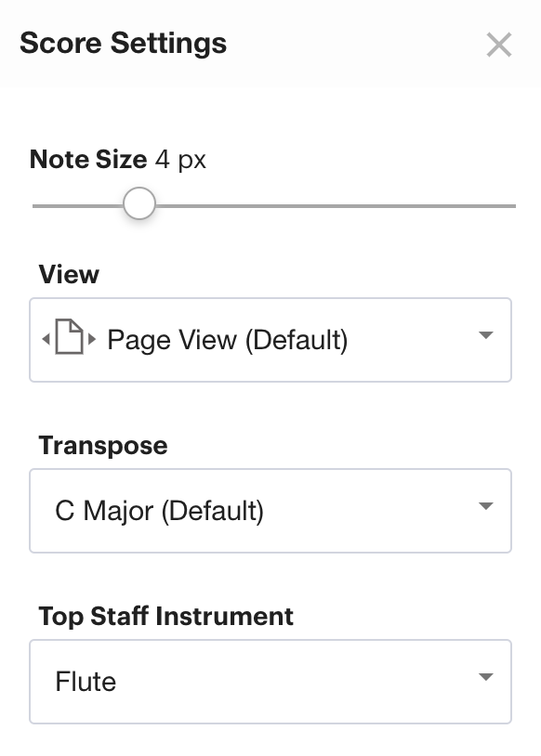This screenshot has height=756, width=541.
Task: Close the Score Settings panel
Action: [499, 45]
